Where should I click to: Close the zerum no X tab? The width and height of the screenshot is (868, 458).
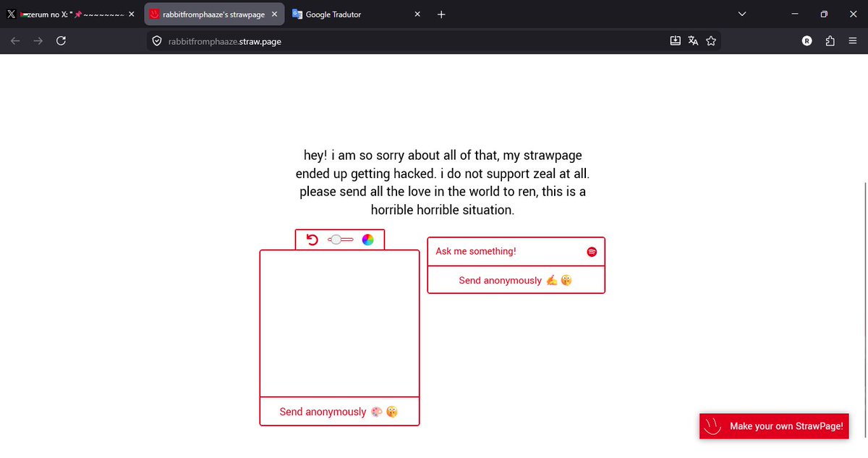pos(131,14)
